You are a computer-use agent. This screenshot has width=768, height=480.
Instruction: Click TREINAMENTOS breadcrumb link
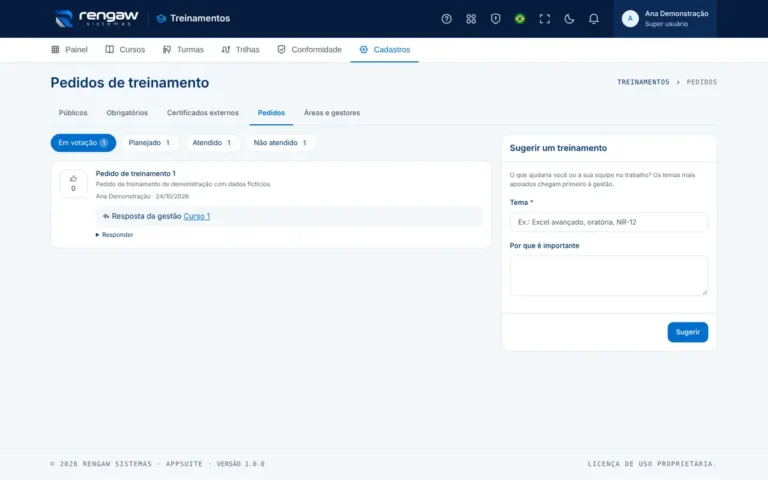point(643,82)
